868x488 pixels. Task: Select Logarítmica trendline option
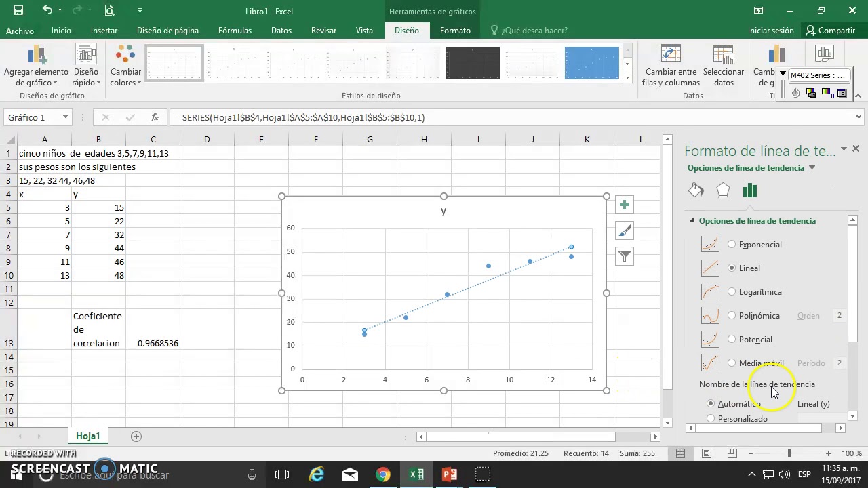732,291
